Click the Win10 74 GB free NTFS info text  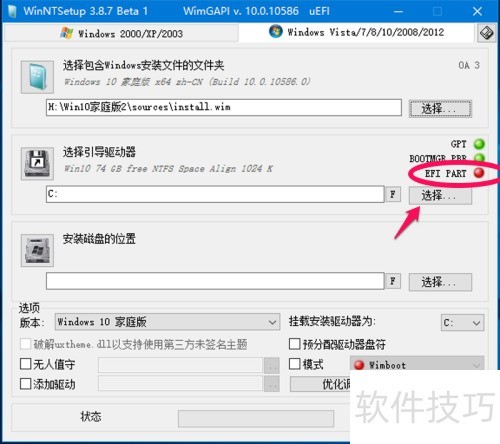pyautogui.click(x=168, y=168)
